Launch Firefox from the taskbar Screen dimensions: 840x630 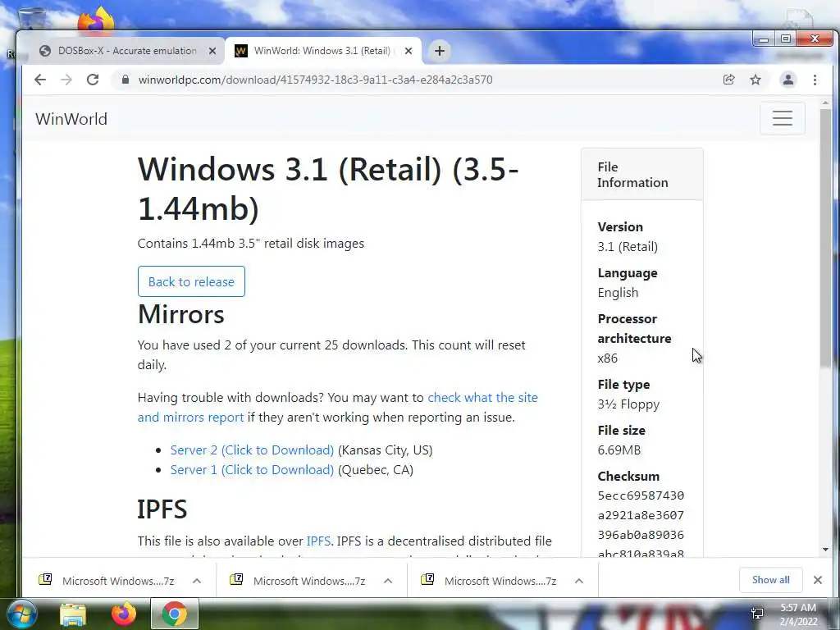(x=124, y=614)
